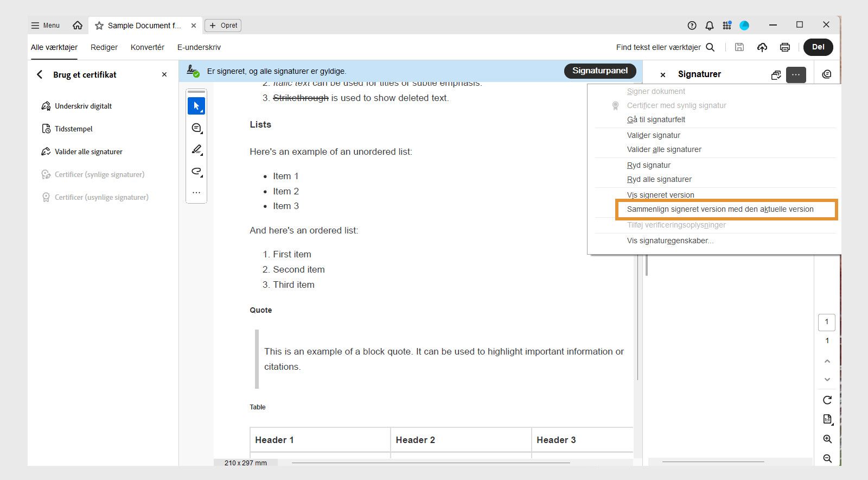Click the page number box showing 1

tap(827, 322)
